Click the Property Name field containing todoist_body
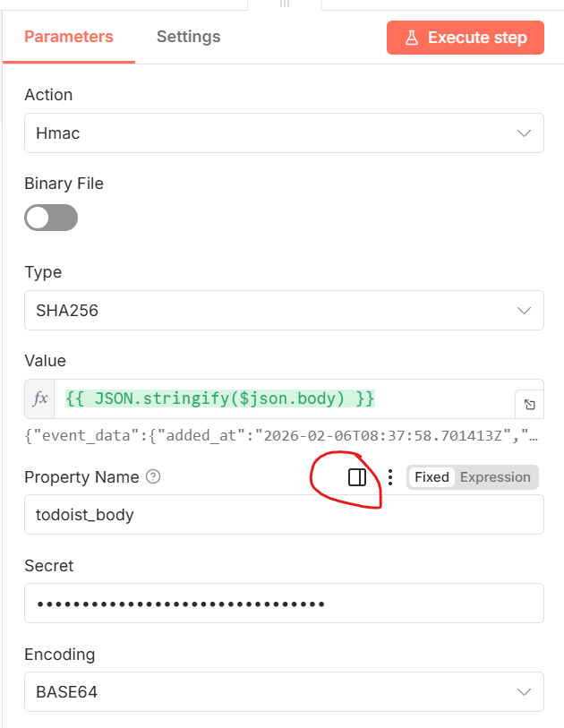Viewport: 564px width, 728px height. (284, 515)
